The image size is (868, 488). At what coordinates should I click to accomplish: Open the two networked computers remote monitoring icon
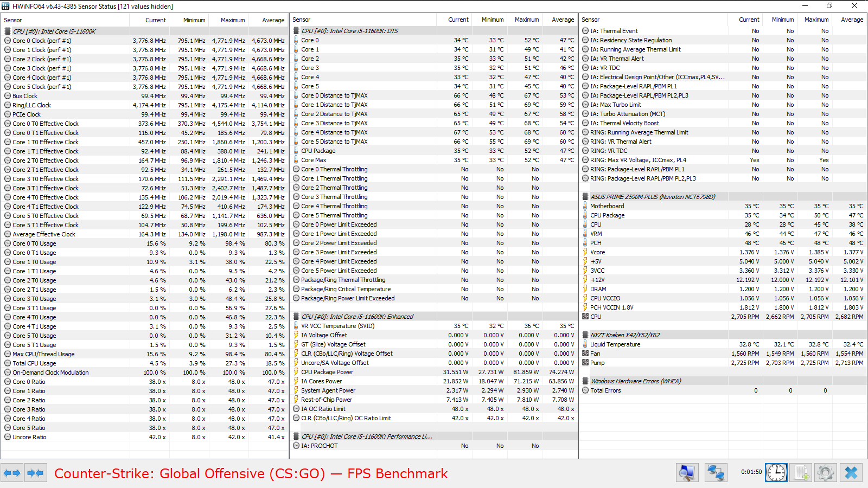pyautogui.click(x=716, y=473)
